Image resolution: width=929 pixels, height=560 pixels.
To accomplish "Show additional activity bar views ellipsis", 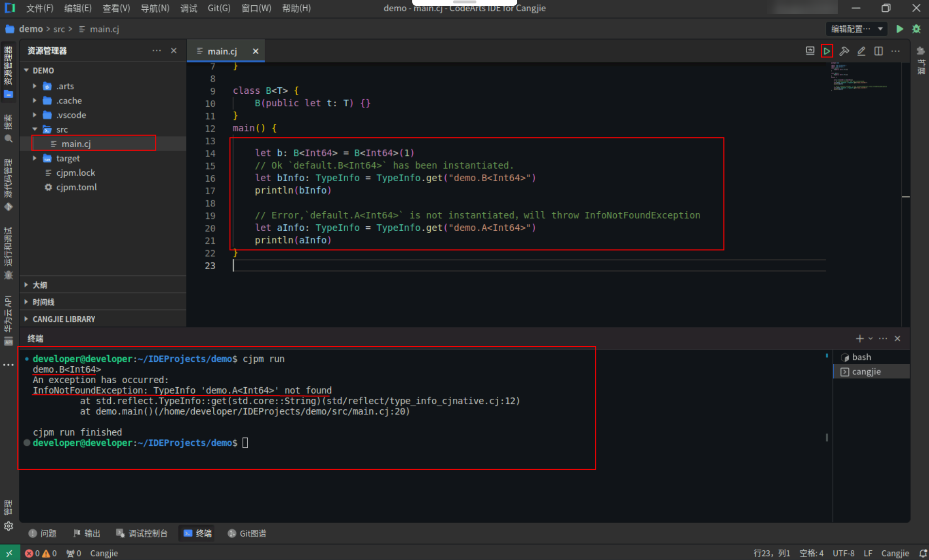I will point(8,365).
